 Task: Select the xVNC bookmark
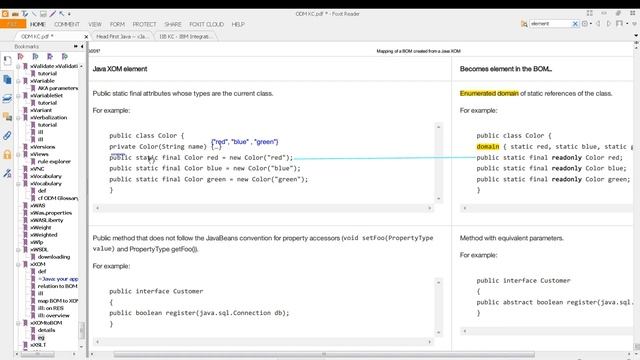(x=37, y=169)
